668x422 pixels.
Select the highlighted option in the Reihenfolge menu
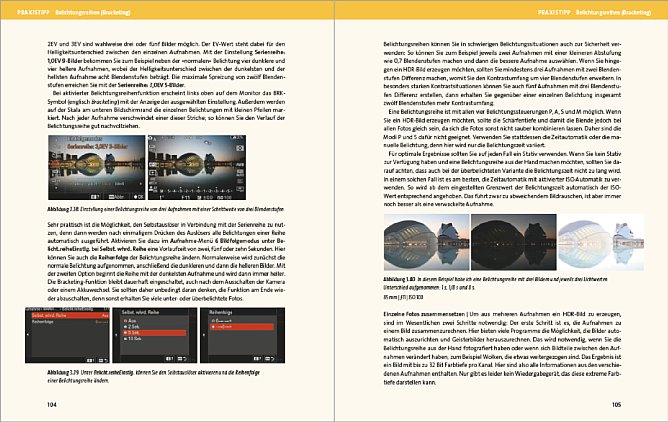(242, 327)
